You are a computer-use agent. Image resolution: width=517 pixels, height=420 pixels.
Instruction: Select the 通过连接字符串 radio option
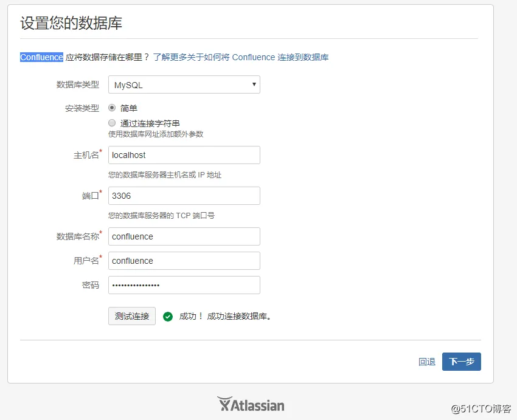pos(112,122)
